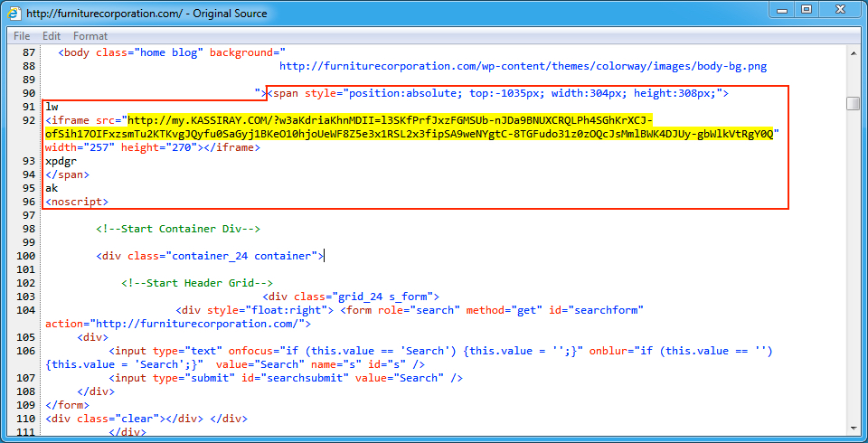Open the Edit menu
The width and height of the screenshot is (868, 443).
pyautogui.click(x=52, y=36)
